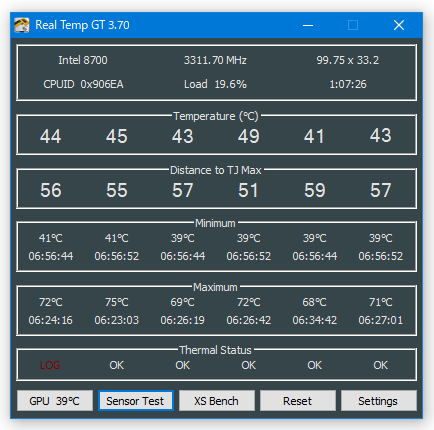The image size is (434, 430).
Task: Click the CPUID 0x906EA text
Action: tap(83, 84)
